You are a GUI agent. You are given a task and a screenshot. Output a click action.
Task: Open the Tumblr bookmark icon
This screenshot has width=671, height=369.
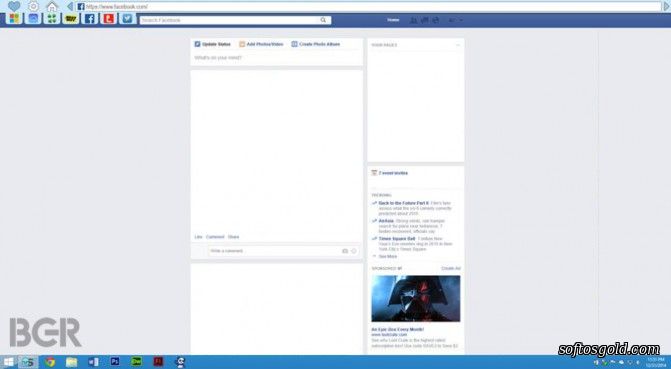click(109, 18)
